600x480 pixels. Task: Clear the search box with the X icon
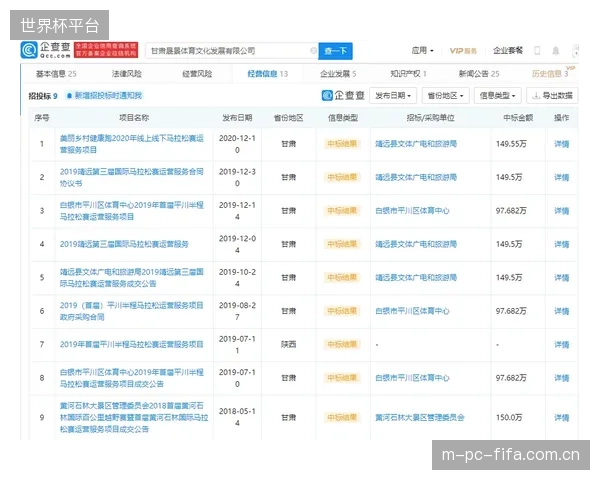pyautogui.click(x=313, y=51)
